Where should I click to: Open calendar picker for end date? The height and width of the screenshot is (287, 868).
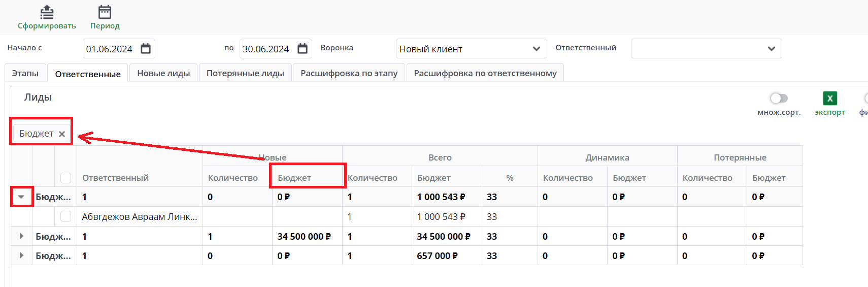[303, 49]
